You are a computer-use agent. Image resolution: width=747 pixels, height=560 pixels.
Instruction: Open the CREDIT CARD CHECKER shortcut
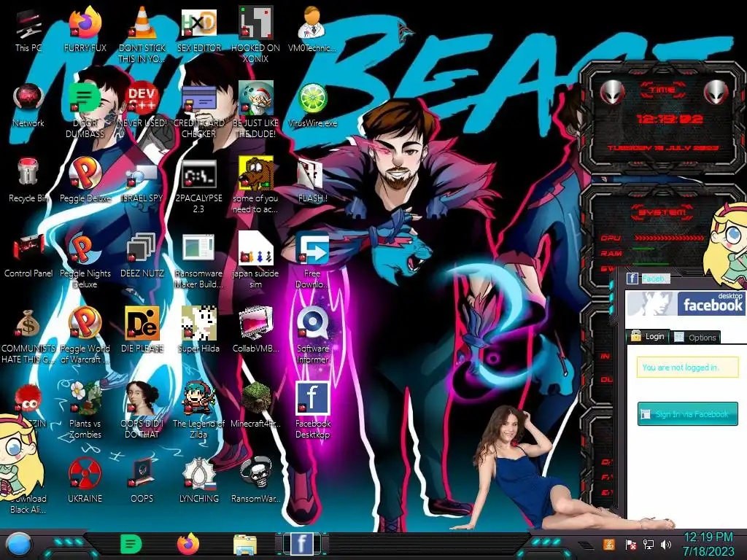click(x=198, y=98)
